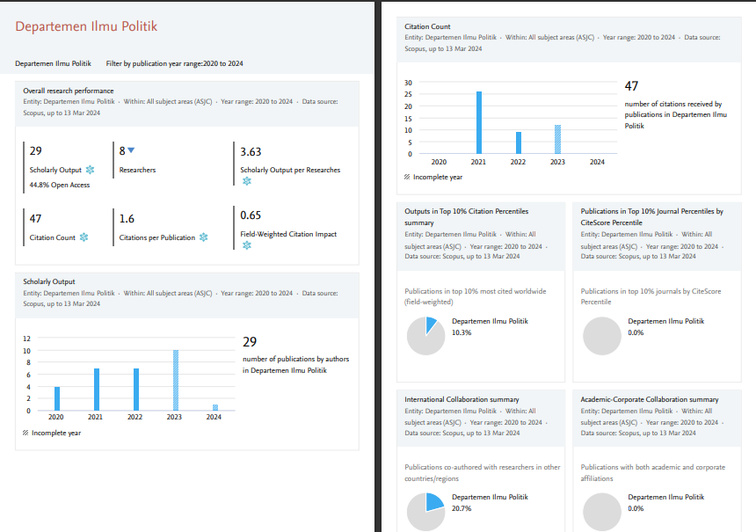756x532 pixels.
Task: Click snowflake icon beside Citations per Publication
Action: click(x=203, y=237)
